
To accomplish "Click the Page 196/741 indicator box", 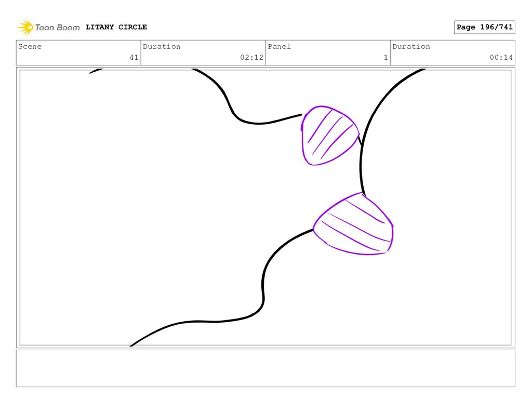I will click(485, 27).
